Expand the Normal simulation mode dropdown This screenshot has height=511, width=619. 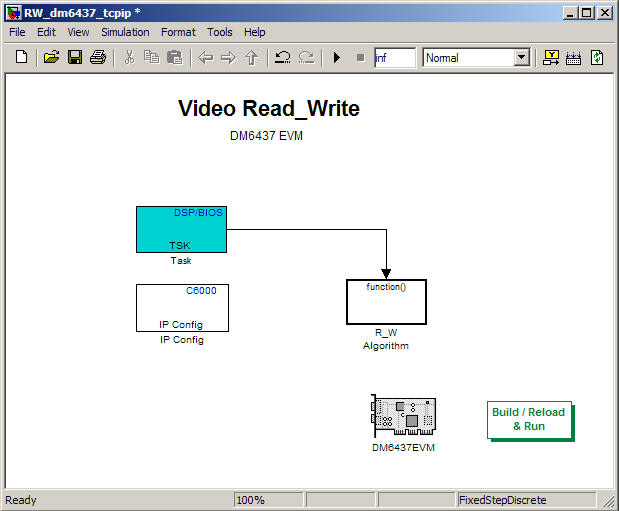point(521,58)
